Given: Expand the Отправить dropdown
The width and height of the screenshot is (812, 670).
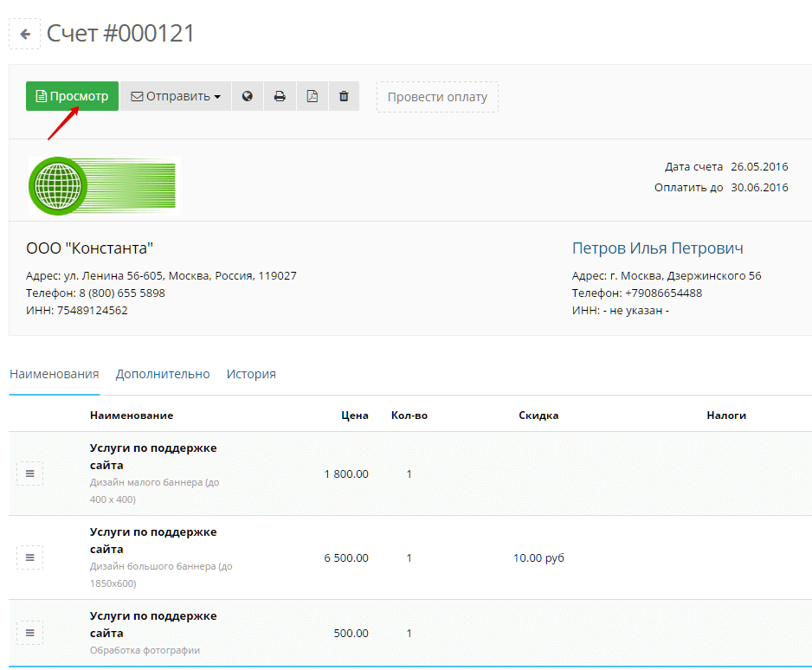Looking at the screenshot, I should [176, 96].
